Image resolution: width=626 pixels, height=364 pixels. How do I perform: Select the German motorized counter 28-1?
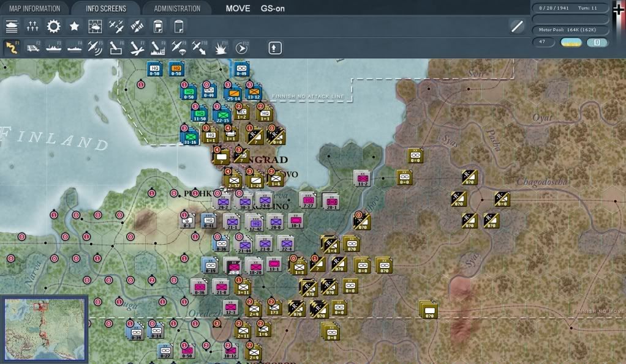tap(331, 202)
